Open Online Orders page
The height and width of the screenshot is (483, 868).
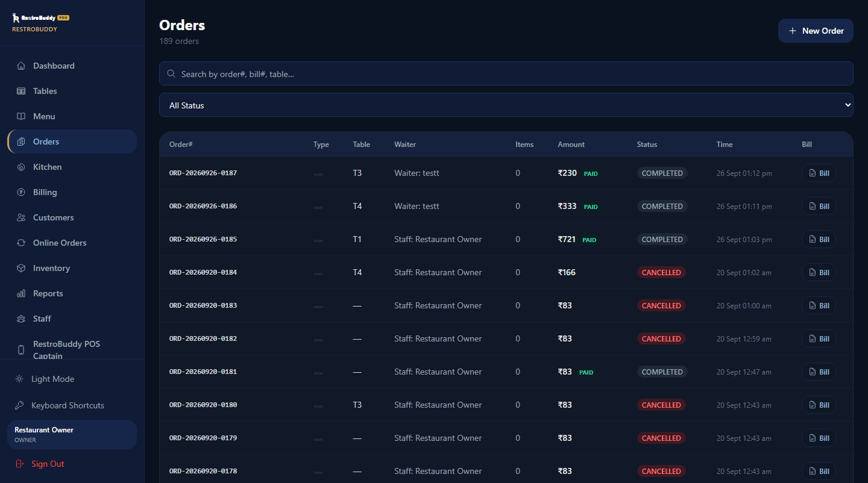point(72,243)
